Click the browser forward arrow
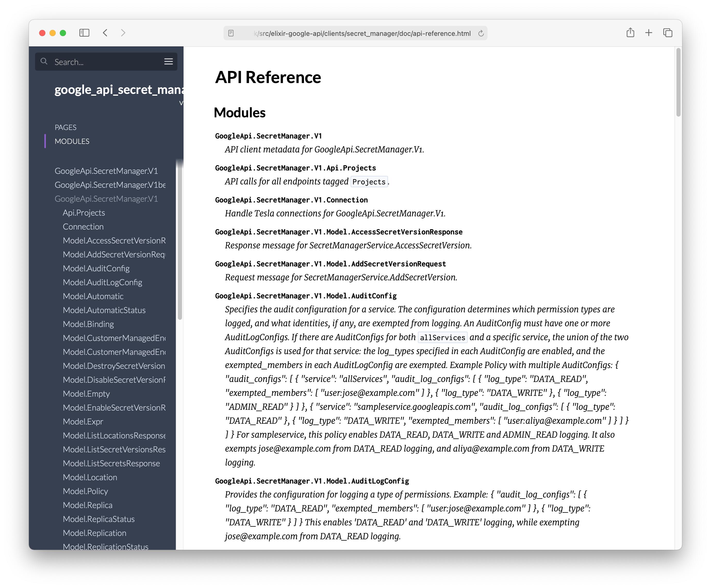 (x=123, y=32)
